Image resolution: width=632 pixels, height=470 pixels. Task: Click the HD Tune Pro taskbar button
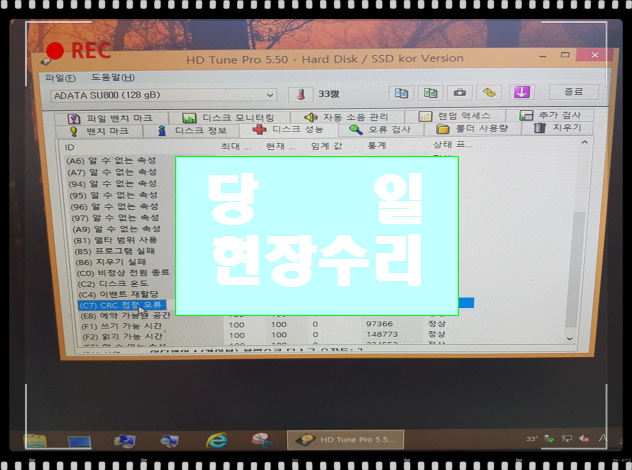point(345,440)
